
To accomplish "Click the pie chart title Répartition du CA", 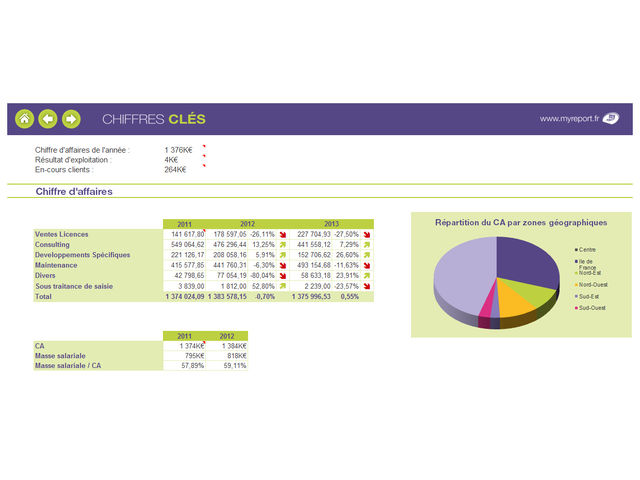I will coord(521,223).
